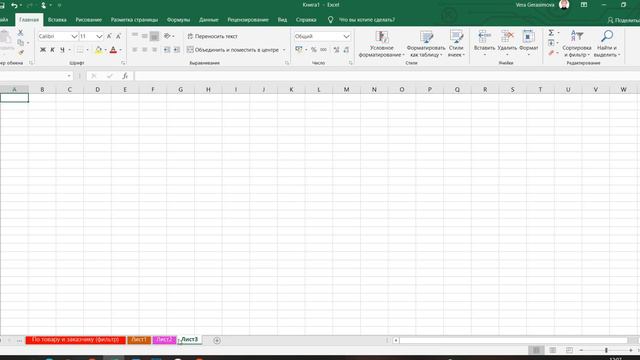
Task: Switch to Разметка страницы ribbon tab
Action: (134, 20)
